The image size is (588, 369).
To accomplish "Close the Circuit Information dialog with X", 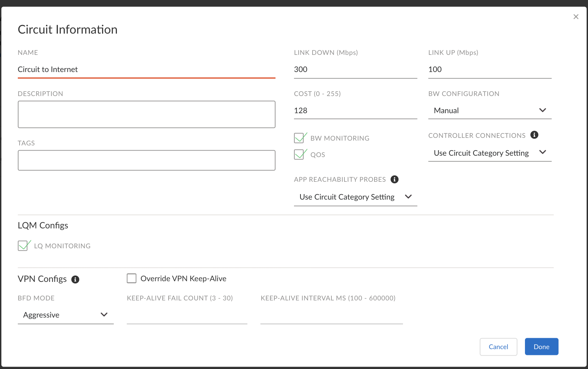I will point(576,17).
